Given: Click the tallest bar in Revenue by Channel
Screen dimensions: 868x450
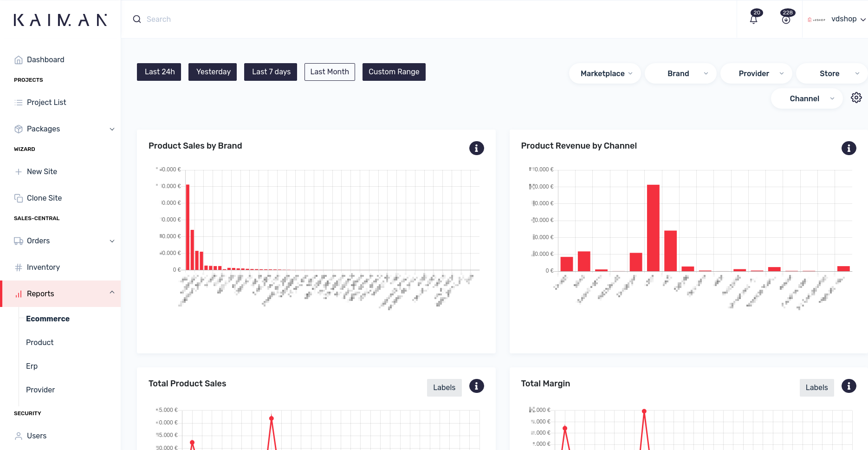Looking at the screenshot, I should [653, 228].
